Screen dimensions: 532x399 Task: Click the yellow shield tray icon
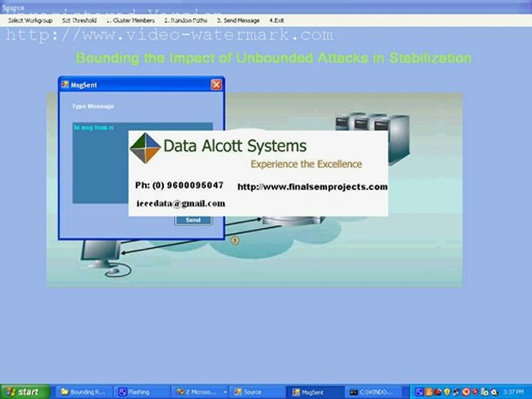point(447,392)
